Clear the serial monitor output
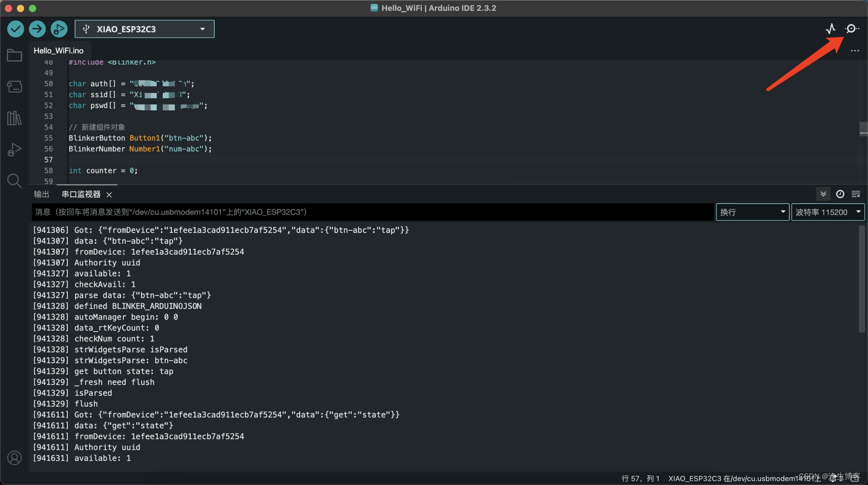The image size is (868, 485). click(856, 194)
